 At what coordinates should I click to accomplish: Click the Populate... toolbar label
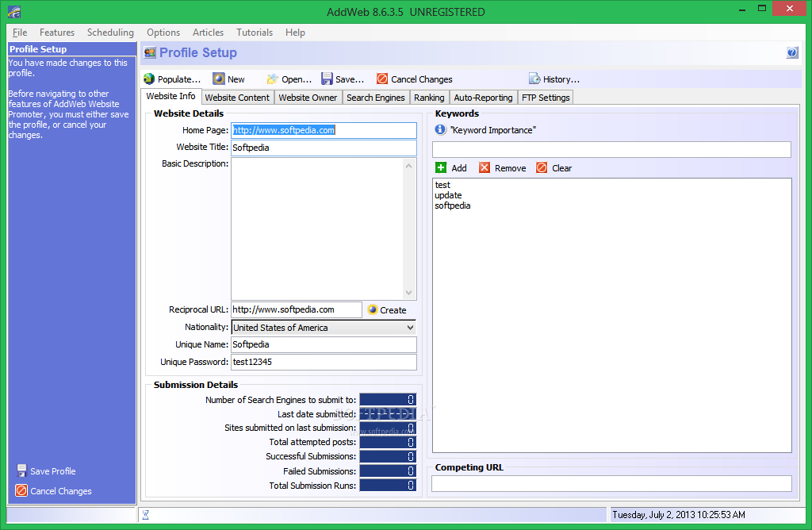pyautogui.click(x=179, y=79)
